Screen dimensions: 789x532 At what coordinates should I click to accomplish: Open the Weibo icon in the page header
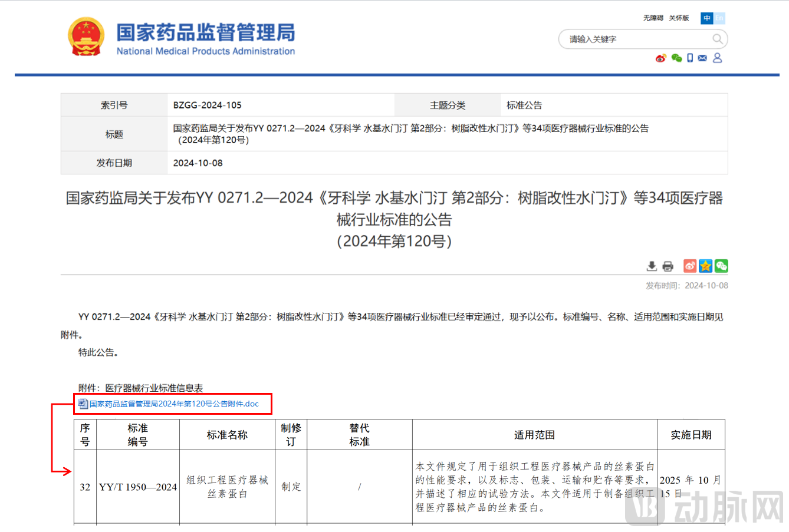pyautogui.click(x=660, y=58)
